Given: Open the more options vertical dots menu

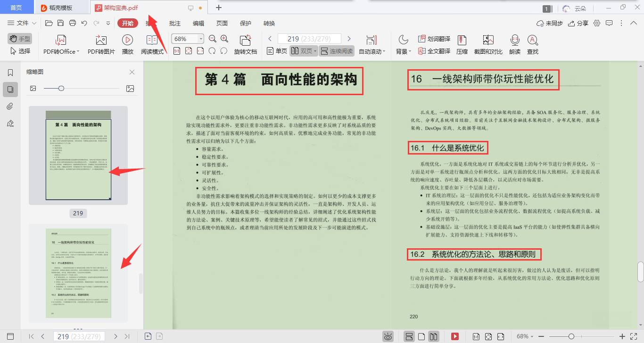Looking at the screenshot, I should tap(621, 23).
